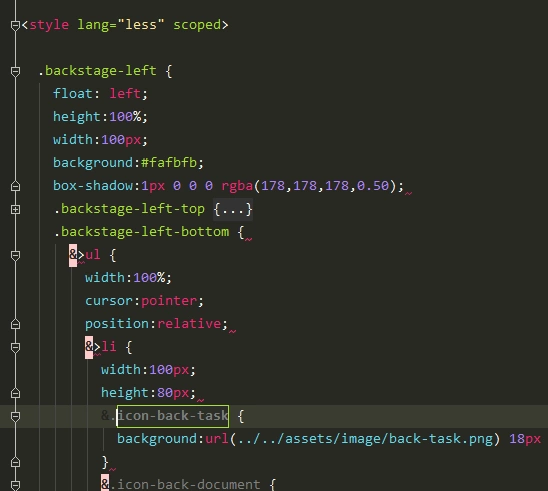The image size is (548, 491).
Task: Click the float: left declaration
Action: (x=100, y=94)
